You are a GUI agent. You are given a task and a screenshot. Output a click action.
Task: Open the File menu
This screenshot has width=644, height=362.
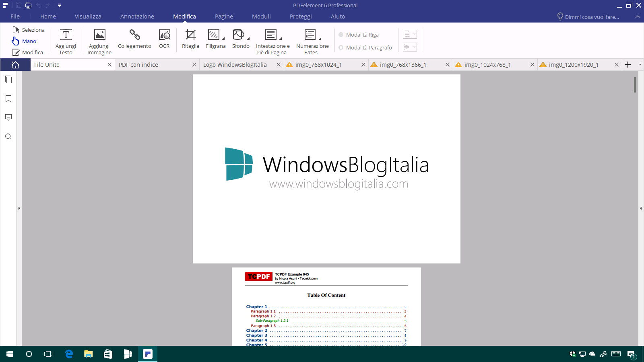coord(15,16)
